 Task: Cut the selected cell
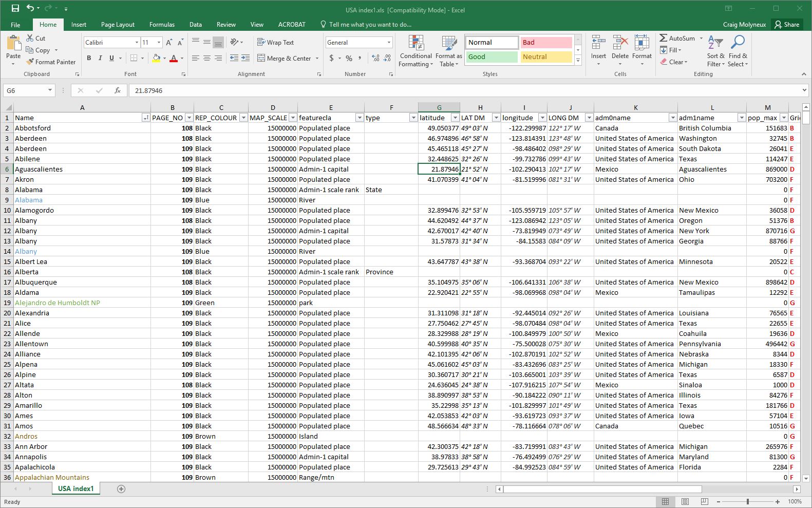click(36, 39)
